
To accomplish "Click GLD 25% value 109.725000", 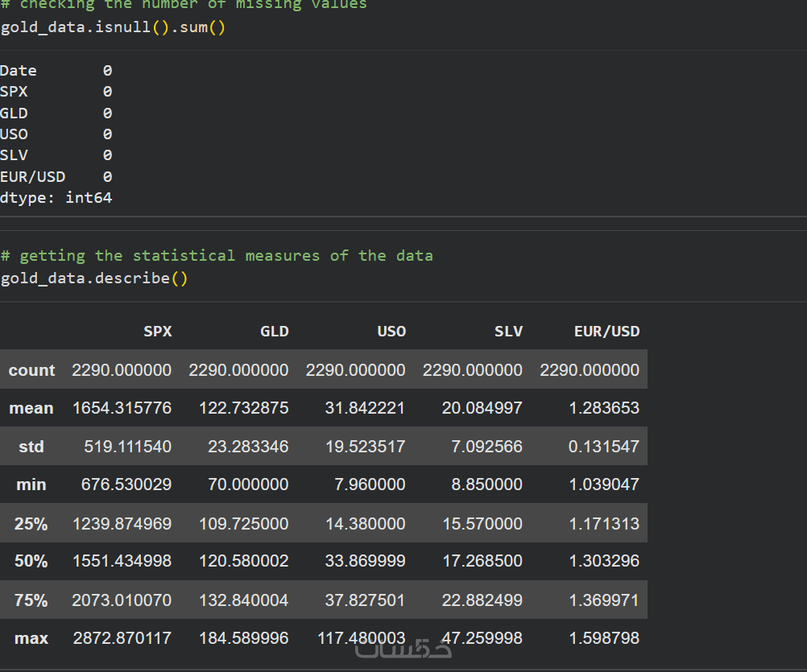I will coord(243,523).
